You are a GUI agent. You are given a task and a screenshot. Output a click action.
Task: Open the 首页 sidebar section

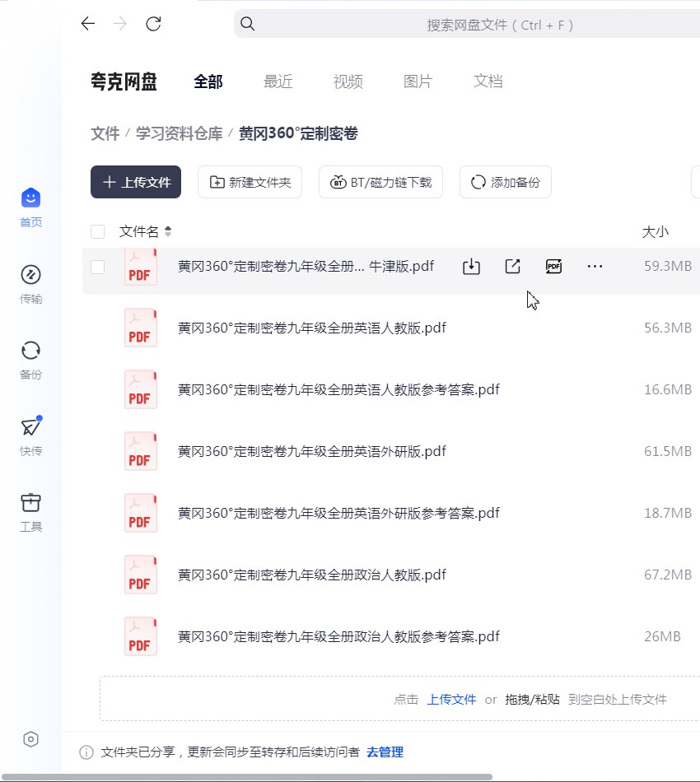[31, 207]
